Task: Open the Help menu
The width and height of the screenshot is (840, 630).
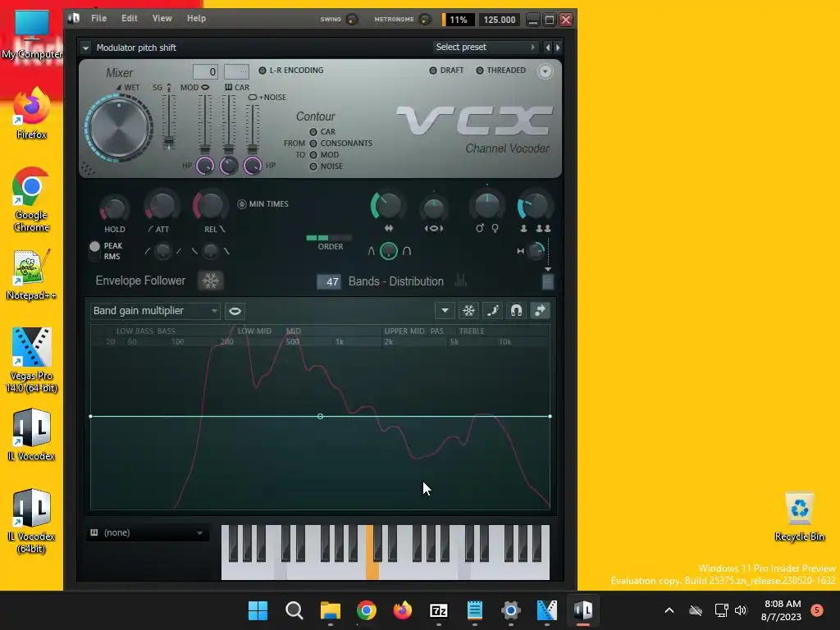Action: pyautogui.click(x=196, y=18)
